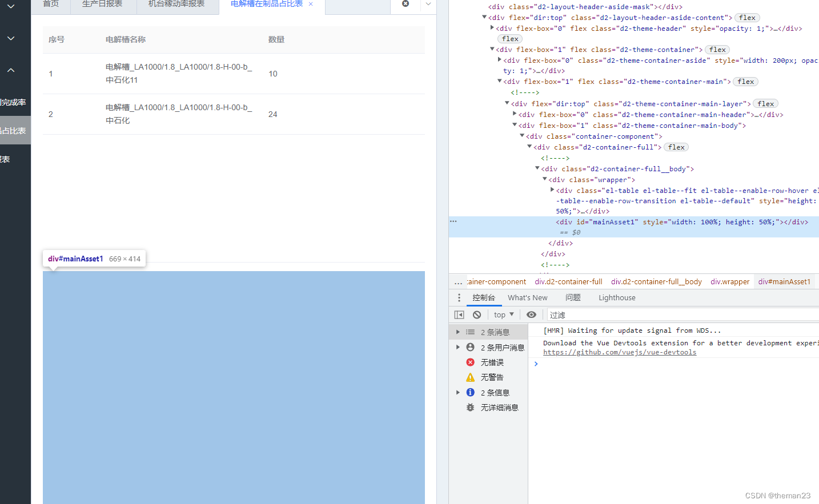Screen dimensions: 819x504
Task: Open the DevTools drawer three-dot menu
Action: tap(459, 297)
